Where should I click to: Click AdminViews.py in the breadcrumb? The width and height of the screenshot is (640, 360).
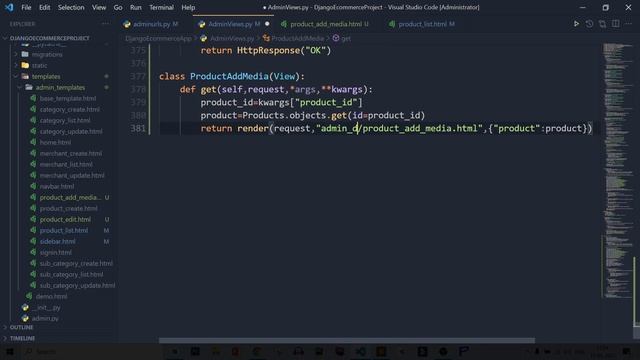click(232, 38)
